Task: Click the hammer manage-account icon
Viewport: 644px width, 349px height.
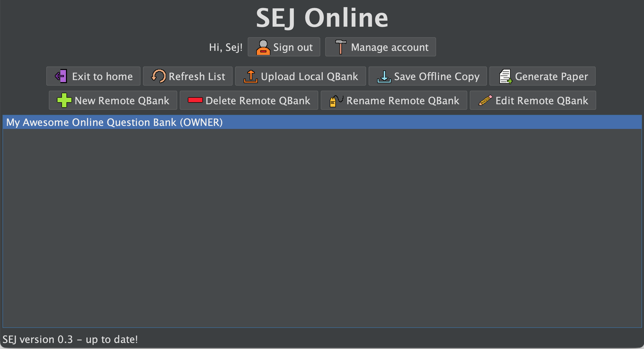Action: tap(340, 47)
